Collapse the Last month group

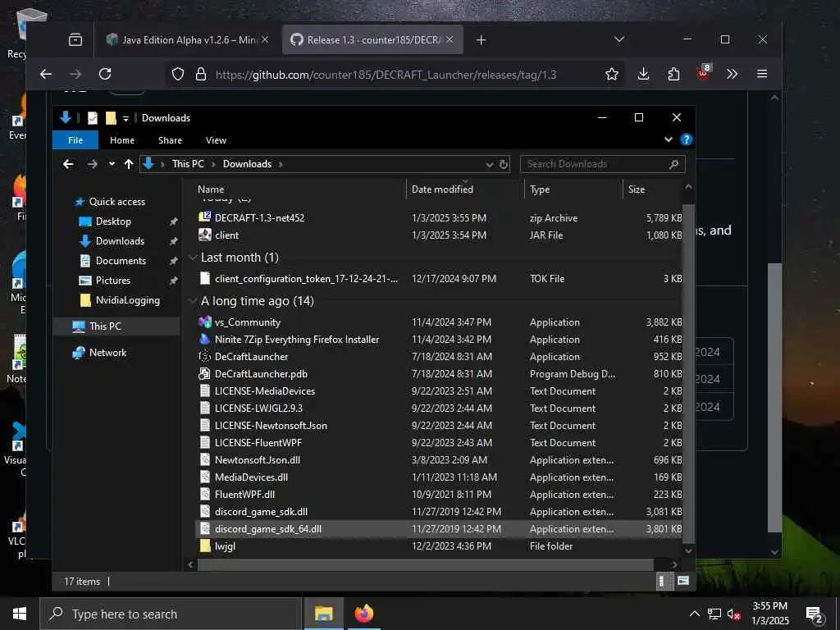coord(193,258)
